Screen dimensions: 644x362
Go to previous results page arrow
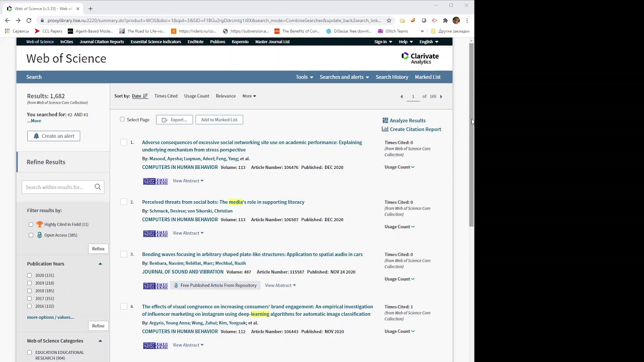click(401, 97)
